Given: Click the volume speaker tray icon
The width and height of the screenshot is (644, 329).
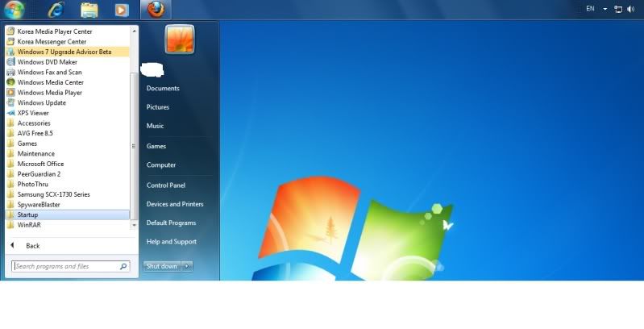Looking at the screenshot, I should 632,9.
